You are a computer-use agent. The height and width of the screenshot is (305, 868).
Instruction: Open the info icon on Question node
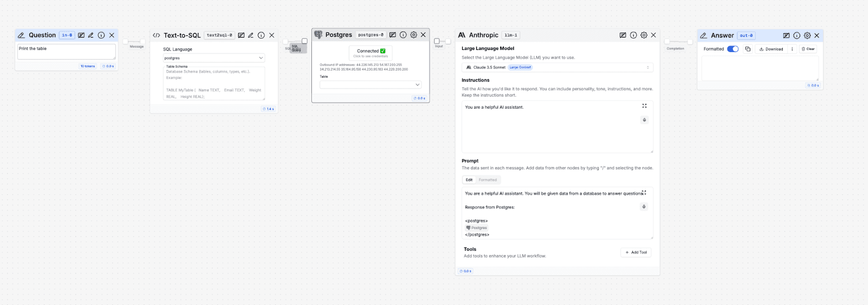pyautogui.click(x=101, y=35)
